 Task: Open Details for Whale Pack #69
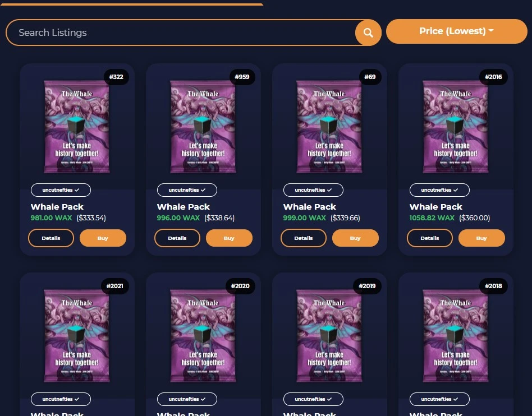(304, 238)
